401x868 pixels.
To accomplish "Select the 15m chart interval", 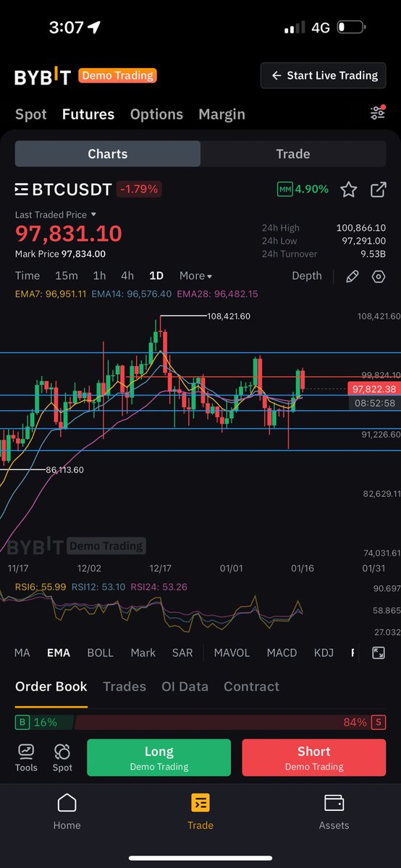I will [67, 276].
